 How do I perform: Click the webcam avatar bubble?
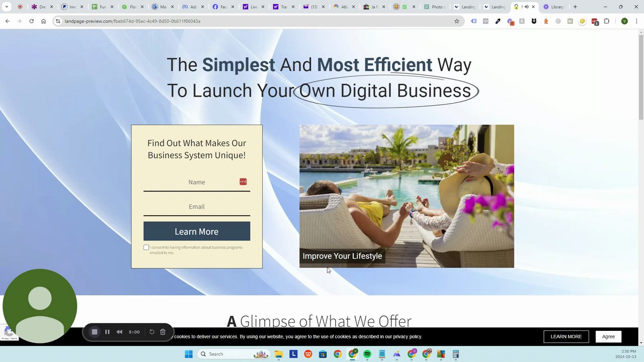coord(40,306)
